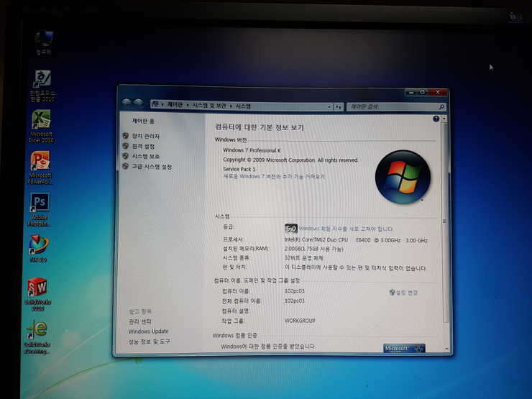Click the Copyright 2009 Microsoft Corporation text
Image resolution: width=532 pixels, height=399 pixels.
(x=290, y=160)
